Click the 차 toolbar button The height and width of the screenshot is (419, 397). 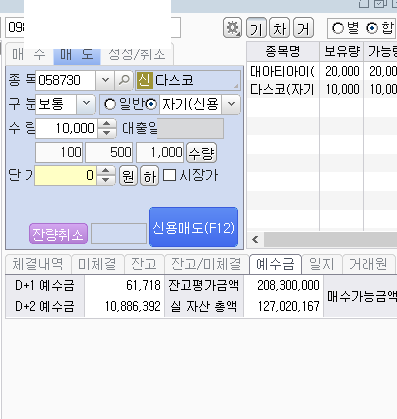pyautogui.click(x=279, y=28)
